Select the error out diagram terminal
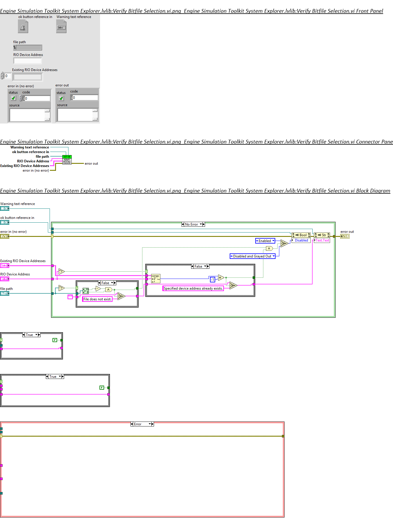393x532 pixels. pos(345,236)
